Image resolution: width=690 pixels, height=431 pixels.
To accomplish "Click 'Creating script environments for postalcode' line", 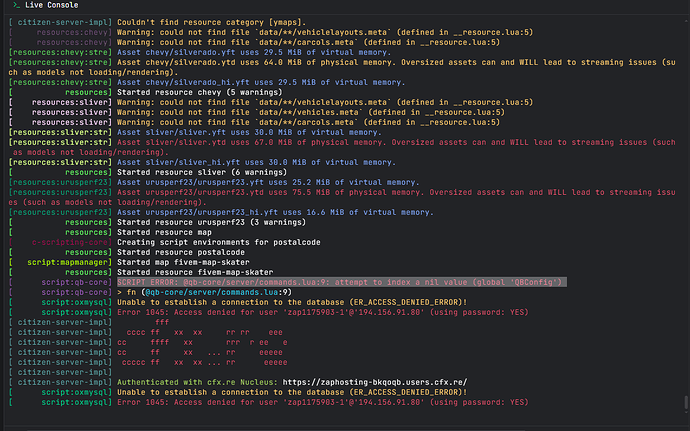I will point(219,242).
